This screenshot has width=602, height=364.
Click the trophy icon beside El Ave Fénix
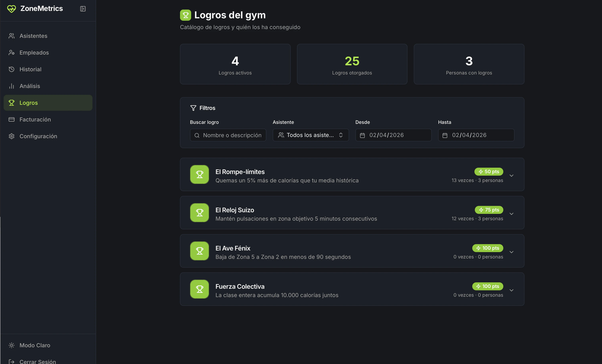[x=199, y=251]
